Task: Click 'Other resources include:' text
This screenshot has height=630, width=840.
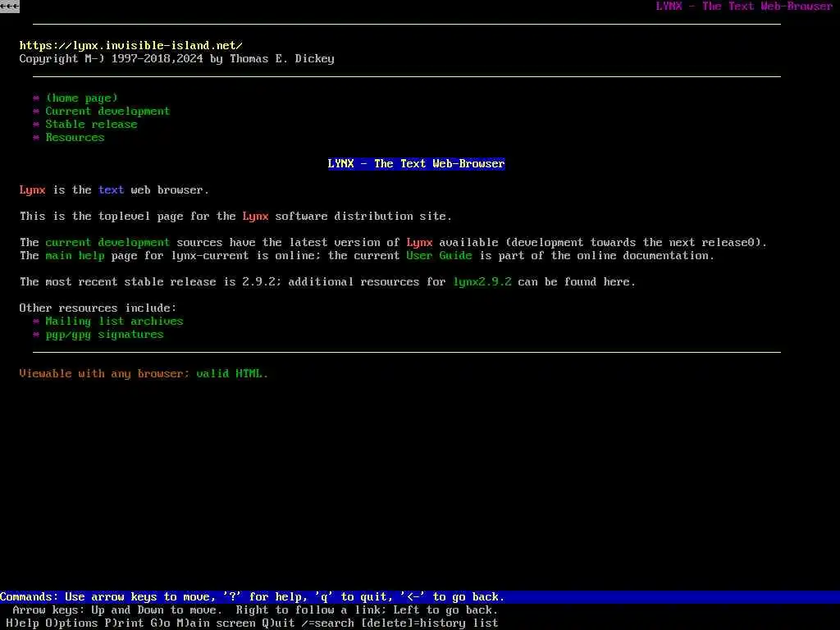Action: tap(98, 308)
